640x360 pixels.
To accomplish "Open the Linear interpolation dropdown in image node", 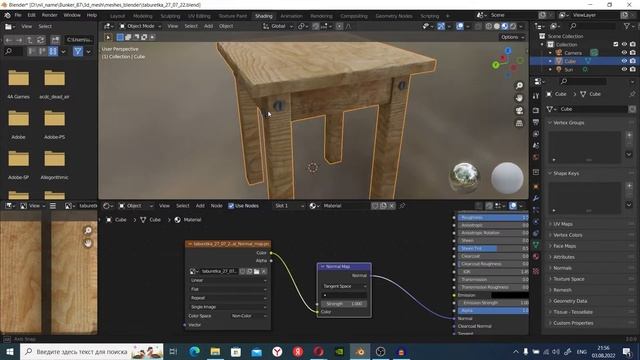I will pyautogui.click(x=228, y=280).
